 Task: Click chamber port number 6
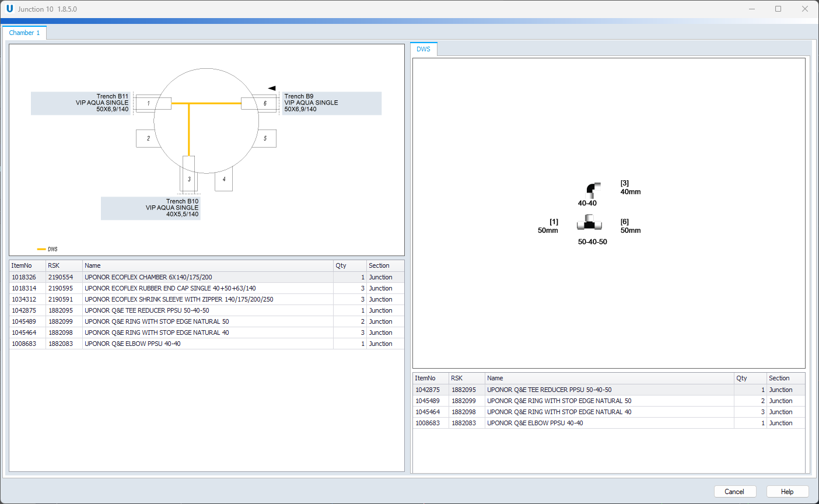265,103
